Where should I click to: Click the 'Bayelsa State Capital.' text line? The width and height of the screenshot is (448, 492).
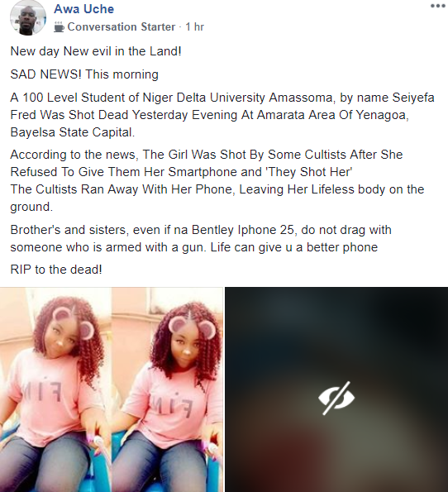[x=73, y=132]
